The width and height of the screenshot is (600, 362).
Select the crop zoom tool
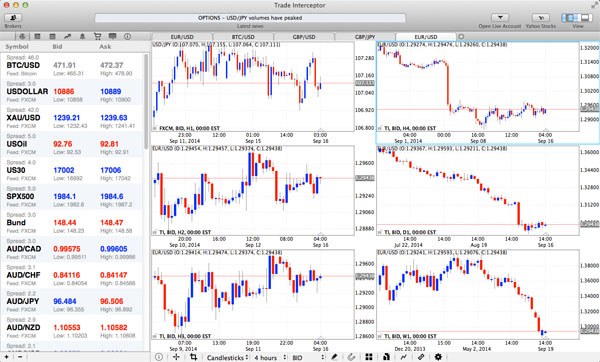[194, 357]
